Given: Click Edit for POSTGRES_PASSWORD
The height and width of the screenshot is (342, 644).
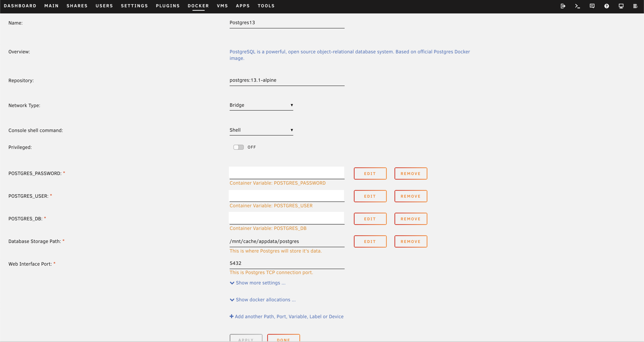Looking at the screenshot, I should point(370,173).
